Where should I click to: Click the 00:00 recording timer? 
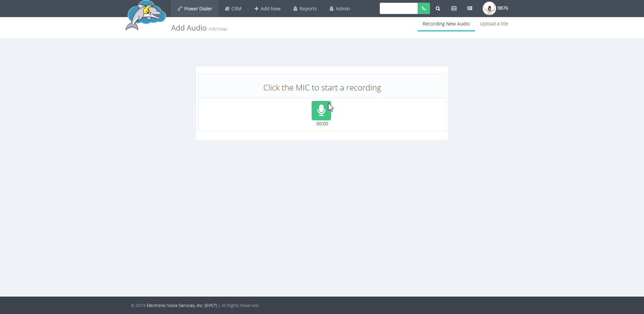coord(322,124)
